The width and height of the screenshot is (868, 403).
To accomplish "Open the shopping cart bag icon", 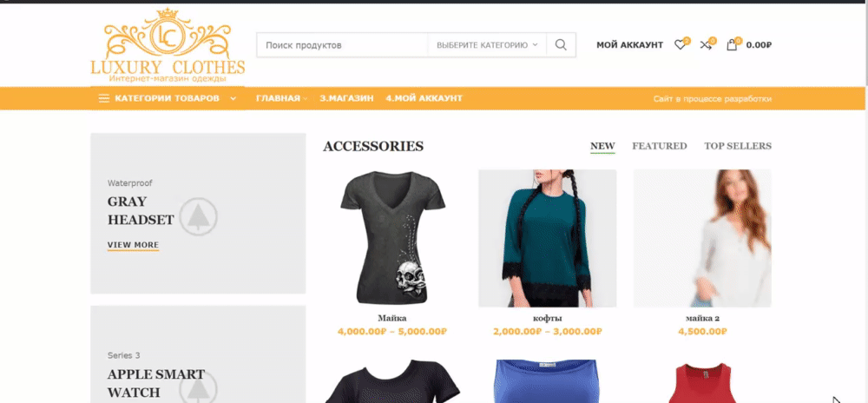I will pos(732,45).
